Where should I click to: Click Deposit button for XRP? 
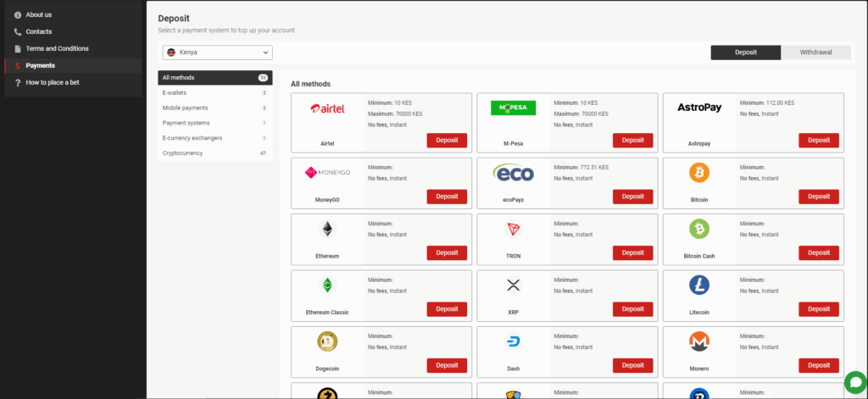click(632, 309)
